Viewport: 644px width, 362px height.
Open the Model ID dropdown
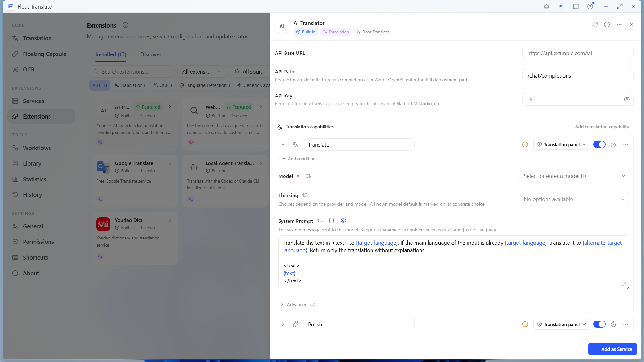point(574,176)
